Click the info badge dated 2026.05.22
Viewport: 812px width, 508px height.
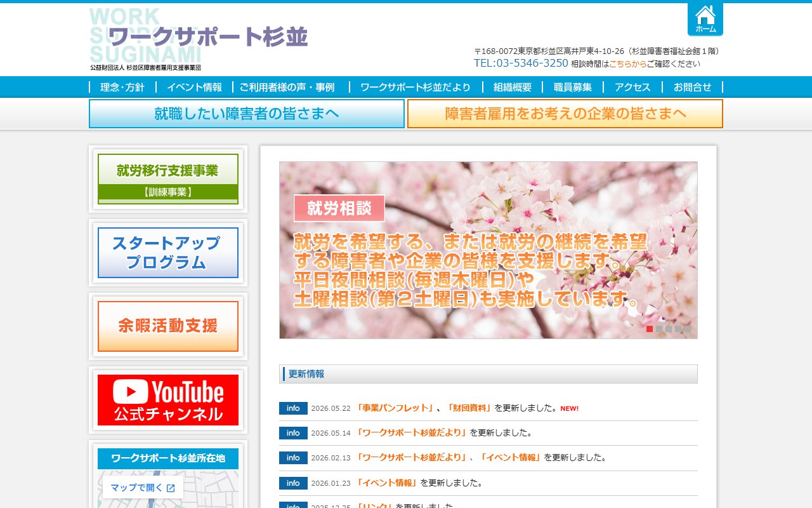[293, 408]
